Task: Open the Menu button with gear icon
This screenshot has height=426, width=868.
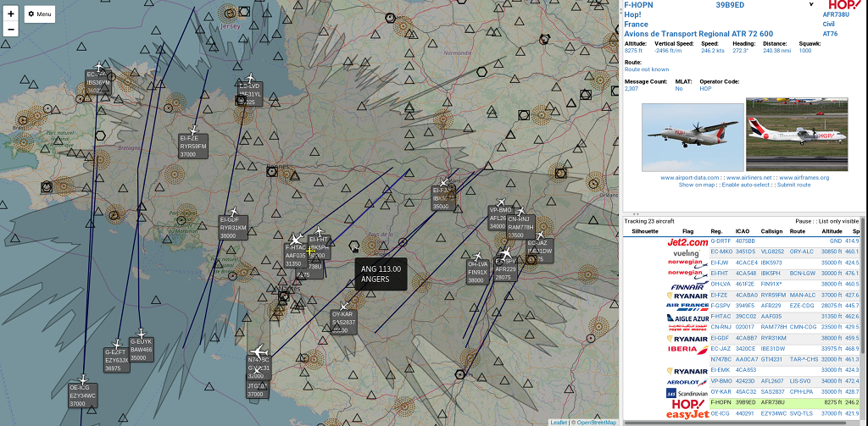Action: click(x=40, y=14)
